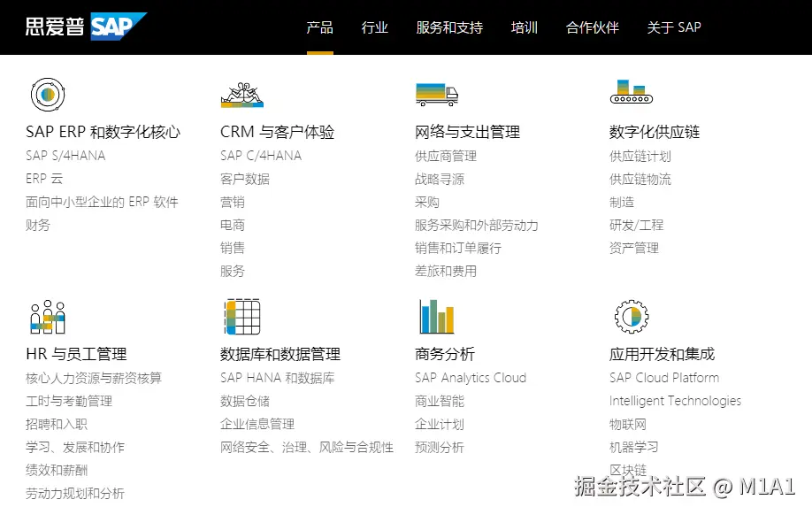Open the 行业 menu item

374,27
